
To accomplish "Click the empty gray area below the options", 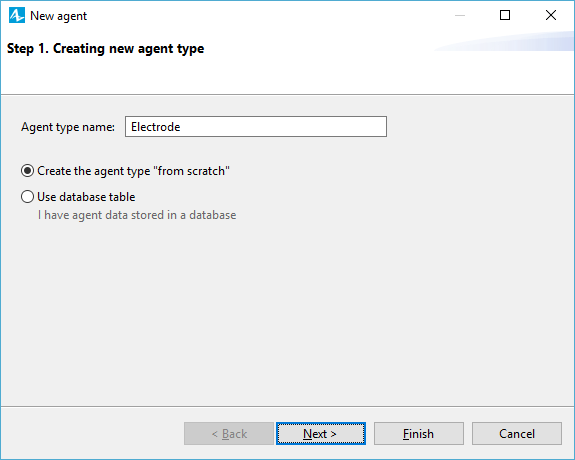I will click(x=288, y=312).
